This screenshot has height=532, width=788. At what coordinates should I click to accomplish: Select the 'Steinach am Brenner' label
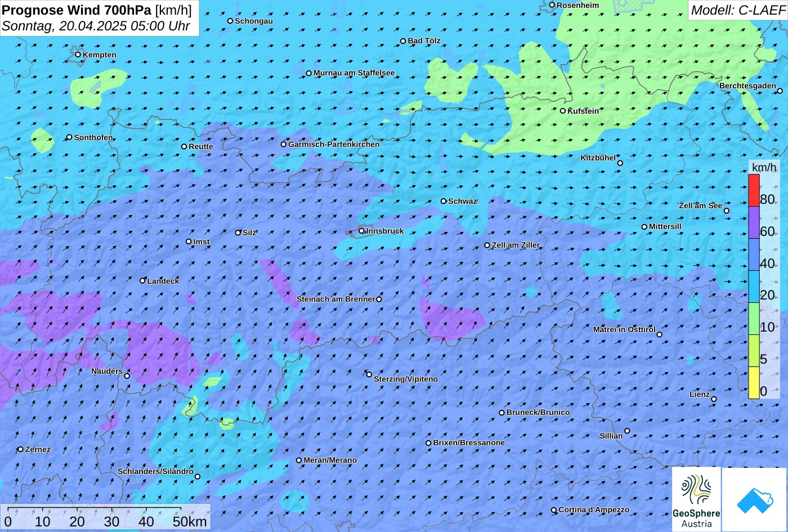335,299
